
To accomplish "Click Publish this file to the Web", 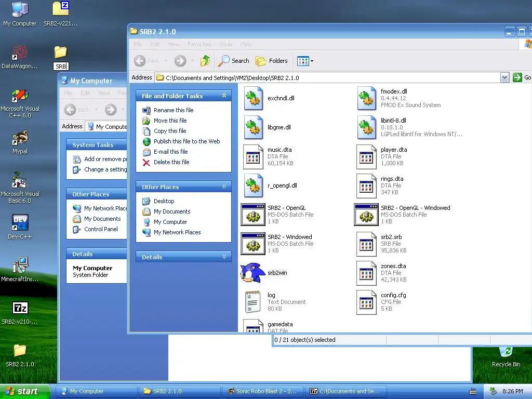I will [x=187, y=141].
